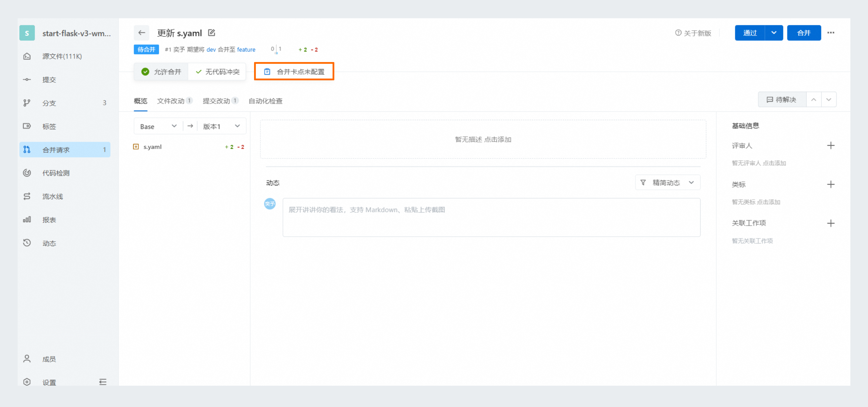The image size is (868, 407).
Task: Open 流水线 in the sidebar
Action: click(x=65, y=196)
